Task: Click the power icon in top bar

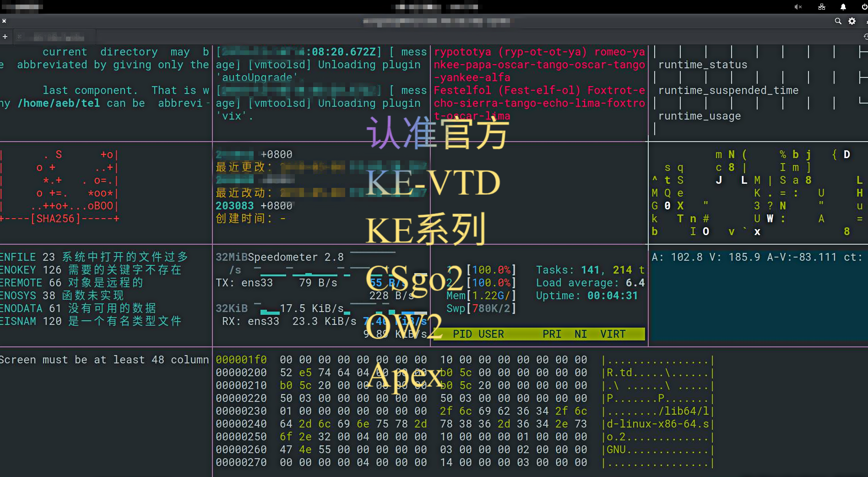Action: [864, 7]
